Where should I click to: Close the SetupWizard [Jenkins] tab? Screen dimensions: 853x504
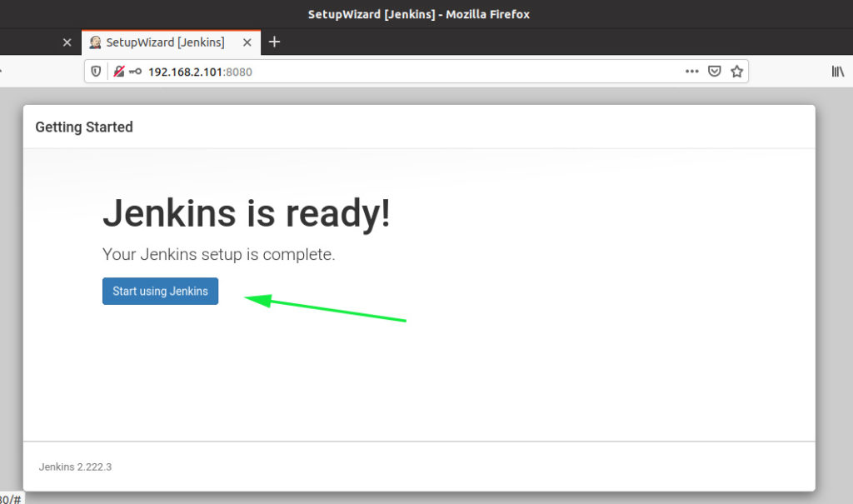click(247, 42)
